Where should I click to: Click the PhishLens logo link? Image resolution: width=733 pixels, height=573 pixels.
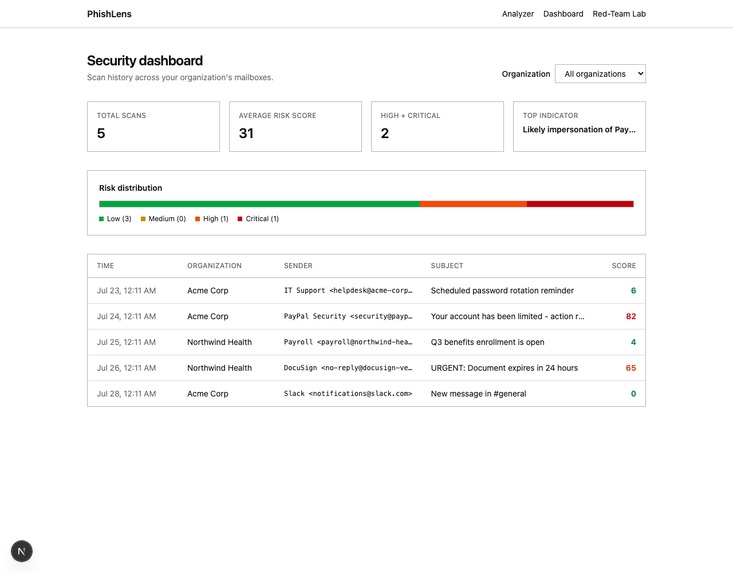[109, 14]
